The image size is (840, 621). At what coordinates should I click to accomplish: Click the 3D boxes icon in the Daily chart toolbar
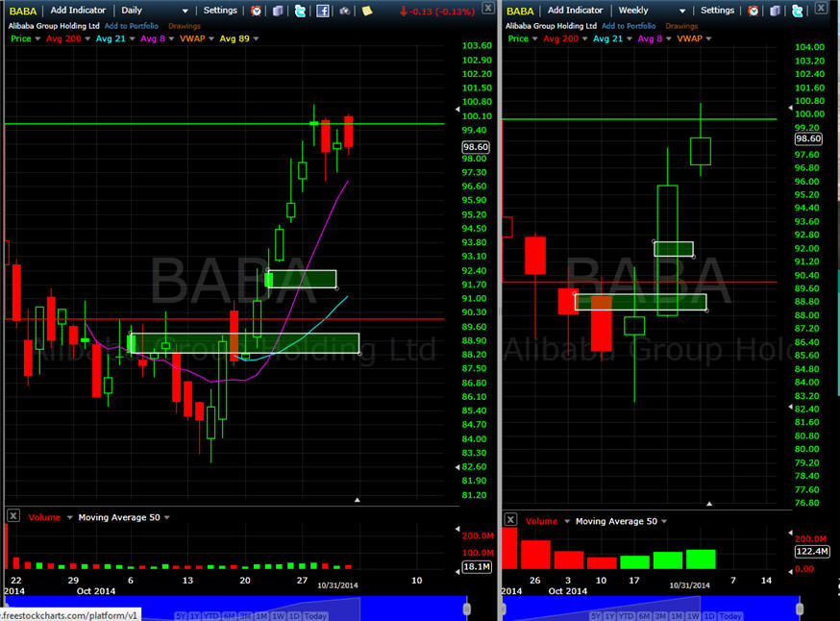[278, 11]
